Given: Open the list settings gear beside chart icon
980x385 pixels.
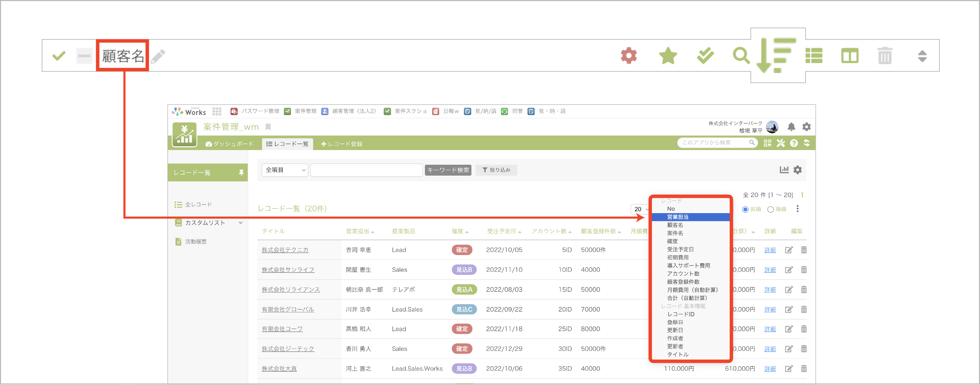Looking at the screenshot, I should click(797, 169).
